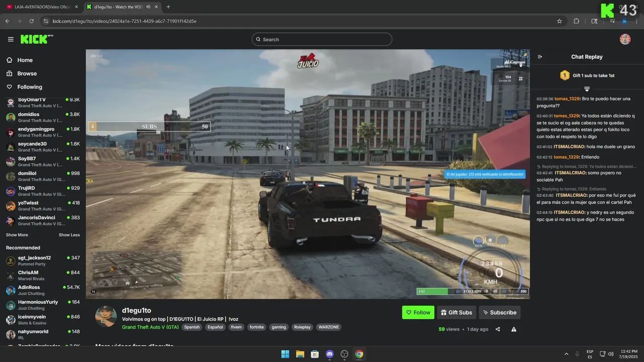
Task: Open the user profile avatar menu
Action: pyautogui.click(x=625, y=39)
